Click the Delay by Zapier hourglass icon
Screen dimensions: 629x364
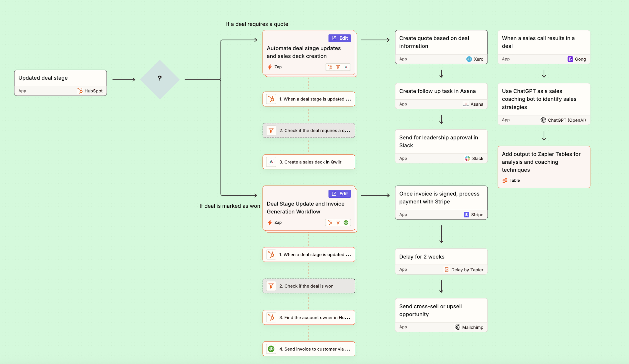(x=446, y=270)
